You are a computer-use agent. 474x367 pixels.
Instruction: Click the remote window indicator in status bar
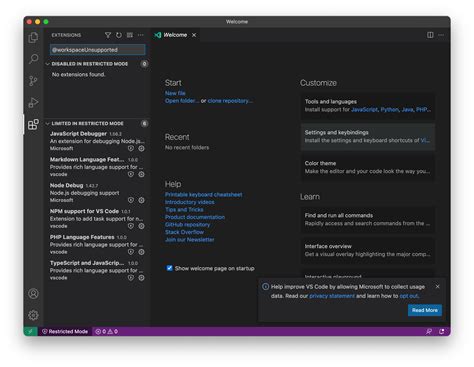30,331
